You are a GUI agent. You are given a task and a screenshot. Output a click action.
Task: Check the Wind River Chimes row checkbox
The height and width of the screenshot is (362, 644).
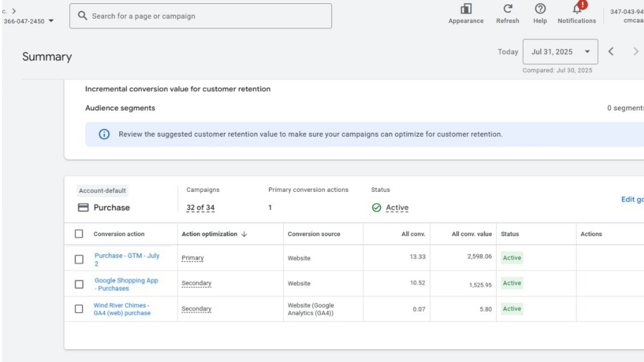coord(79,309)
